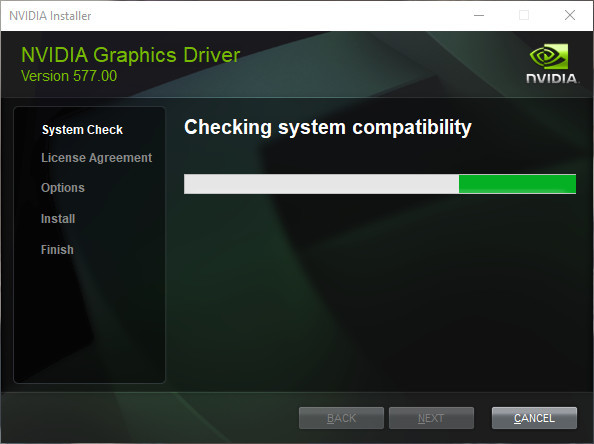The width and height of the screenshot is (594, 444).
Task: Click the Next button
Action: [x=431, y=418]
